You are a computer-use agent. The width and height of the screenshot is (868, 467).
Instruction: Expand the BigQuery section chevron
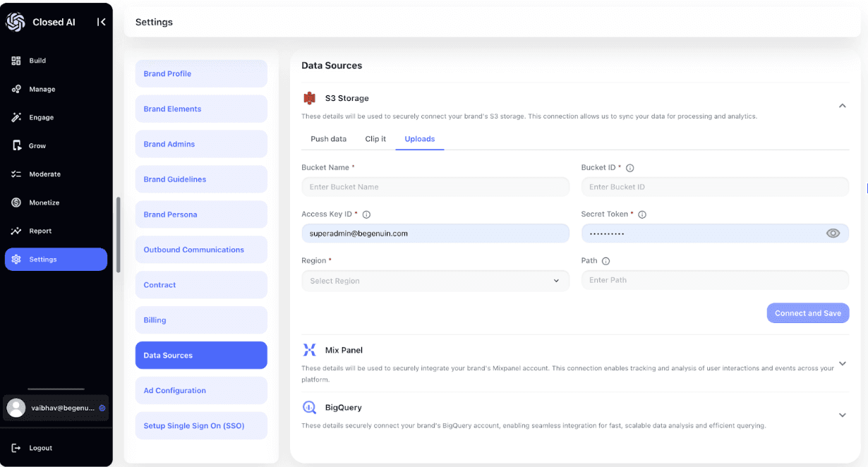pyautogui.click(x=842, y=416)
